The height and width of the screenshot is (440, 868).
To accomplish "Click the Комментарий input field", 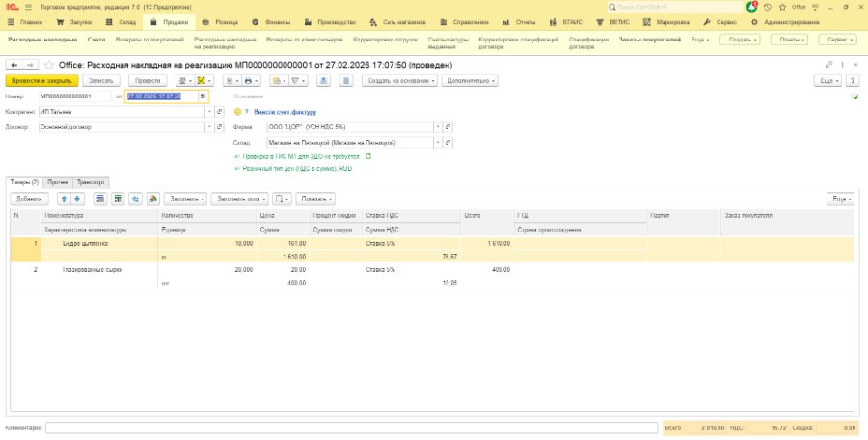I will [351, 427].
